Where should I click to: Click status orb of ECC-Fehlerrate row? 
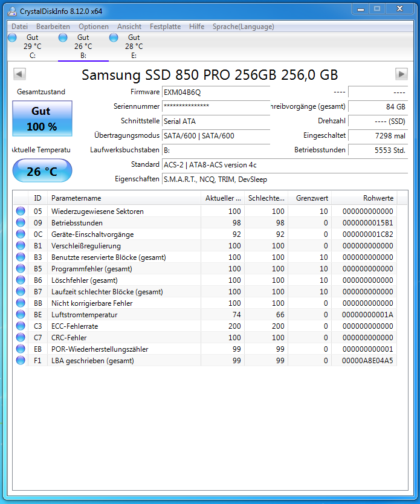click(x=21, y=326)
